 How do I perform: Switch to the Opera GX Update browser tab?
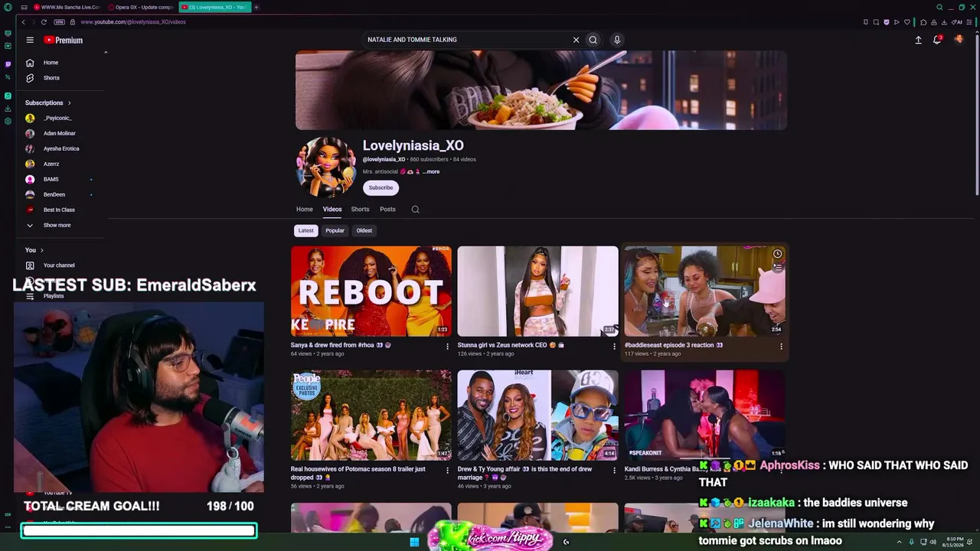tap(142, 7)
